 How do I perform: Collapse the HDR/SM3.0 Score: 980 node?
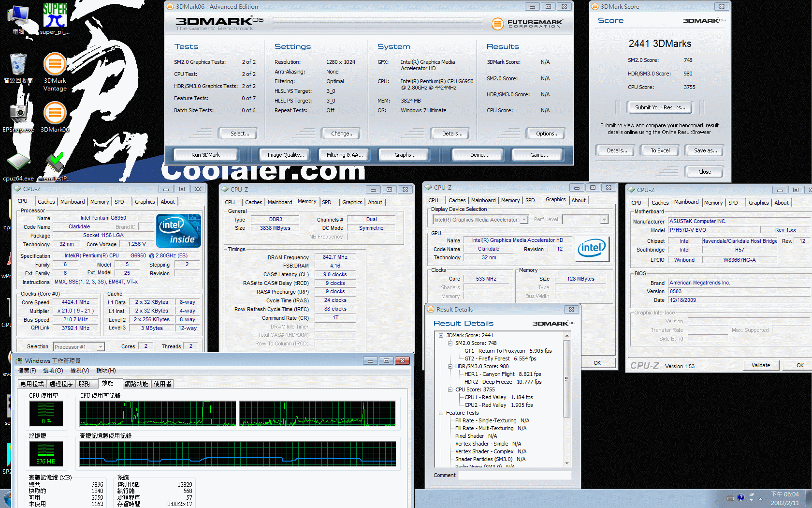tap(450, 366)
